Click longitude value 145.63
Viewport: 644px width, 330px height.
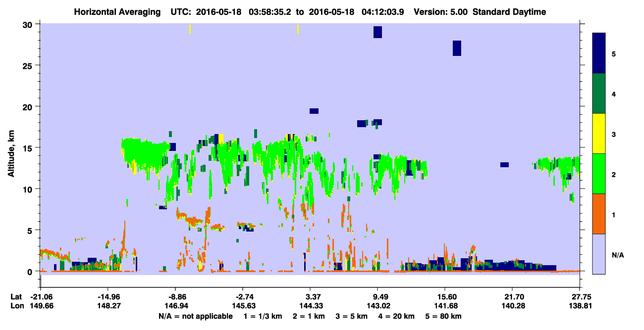point(243,306)
